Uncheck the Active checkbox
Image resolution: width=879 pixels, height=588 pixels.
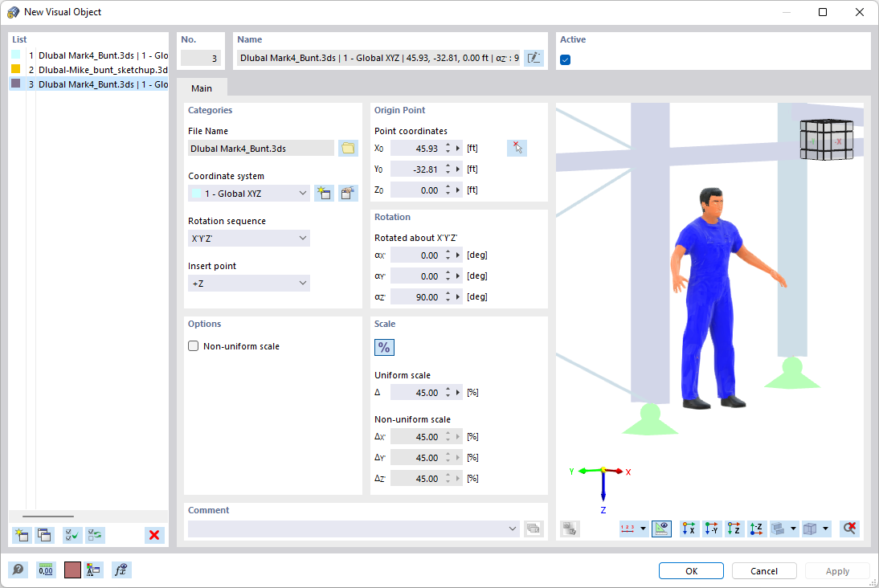pyautogui.click(x=565, y=59)
